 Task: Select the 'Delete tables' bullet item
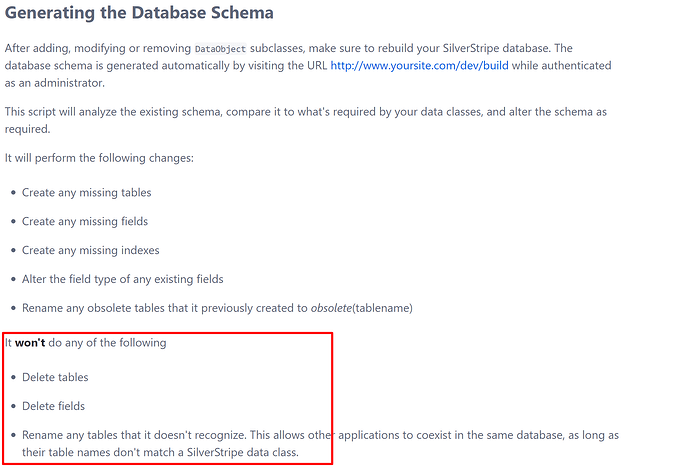click(55, 377)
